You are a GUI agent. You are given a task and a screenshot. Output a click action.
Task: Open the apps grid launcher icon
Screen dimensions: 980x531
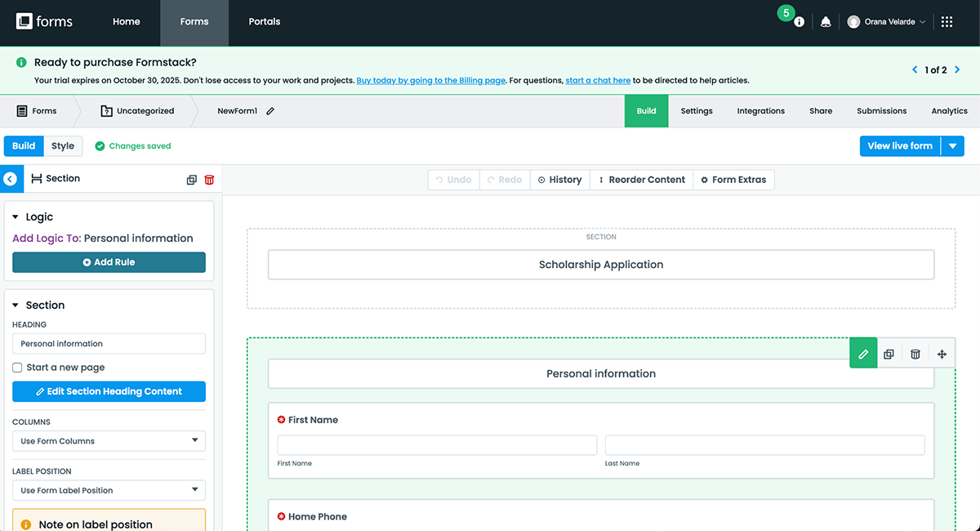[947, 22]
